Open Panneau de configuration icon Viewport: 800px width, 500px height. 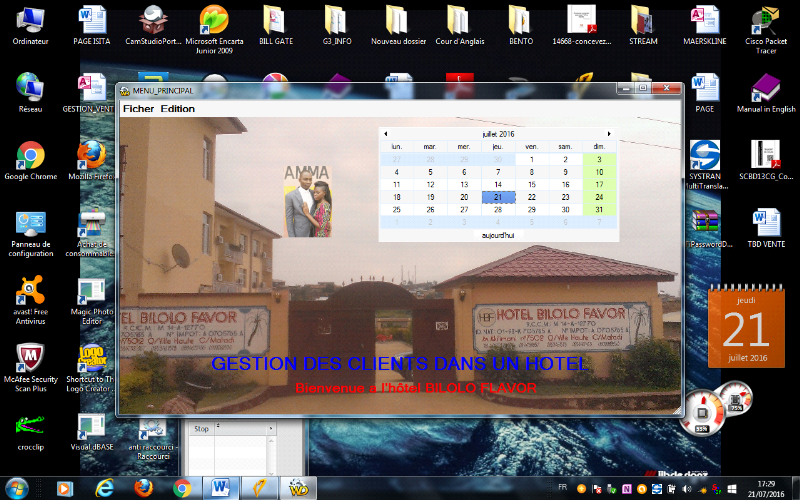[30, 233]
